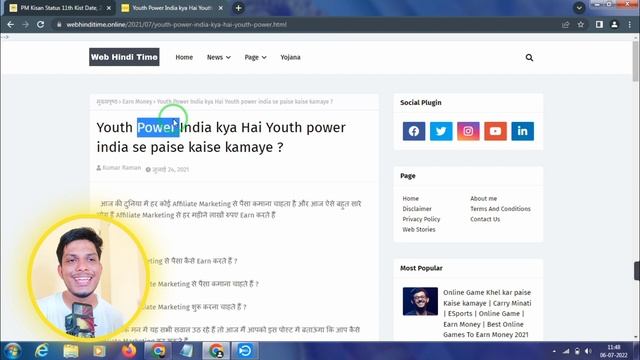Viewport: 640px width, 360px height.
Task: Open Chrome three-dot menu
Action: (x=630, y=24)
